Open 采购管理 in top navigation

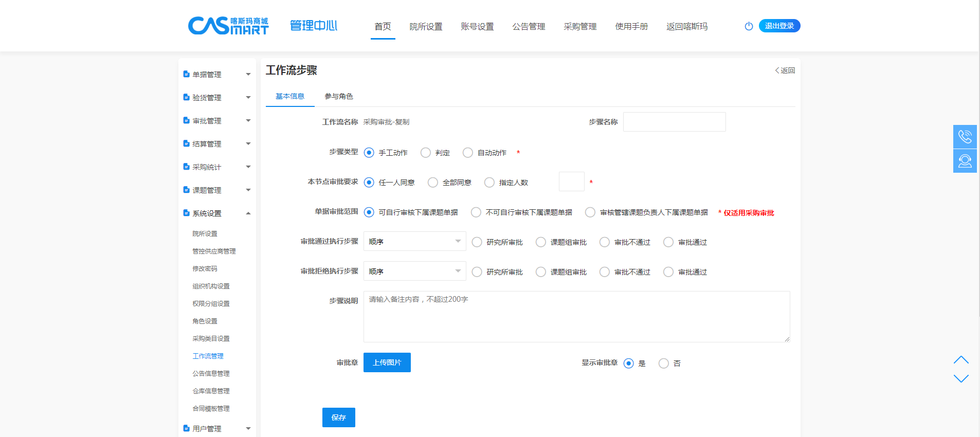tap(579, 27)
